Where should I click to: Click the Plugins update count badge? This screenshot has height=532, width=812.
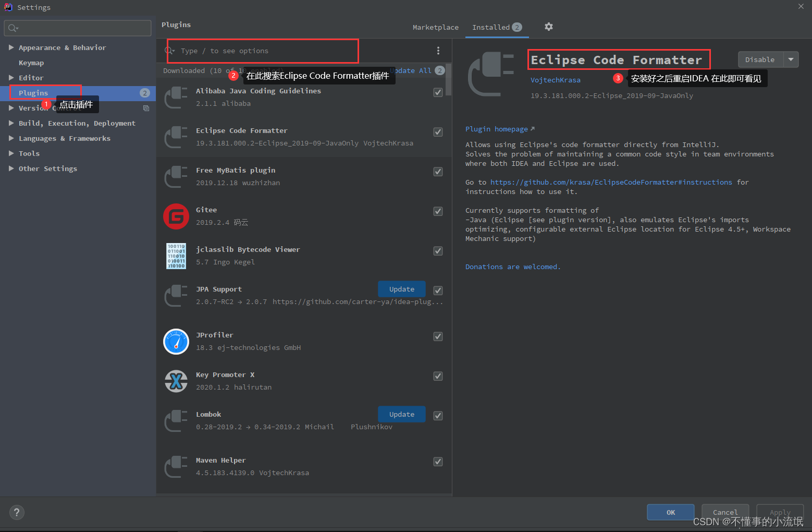pyautogui.click(x=145, y=93)
